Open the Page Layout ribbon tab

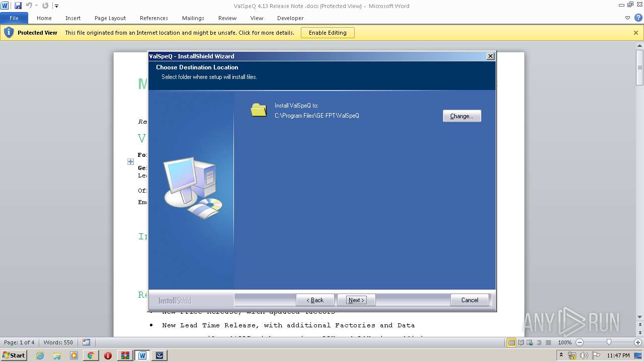tap(110, 18)
